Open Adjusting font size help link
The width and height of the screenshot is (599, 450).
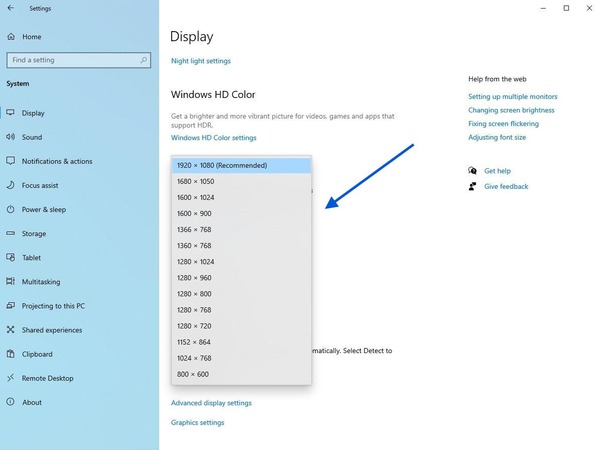point(497,137)
